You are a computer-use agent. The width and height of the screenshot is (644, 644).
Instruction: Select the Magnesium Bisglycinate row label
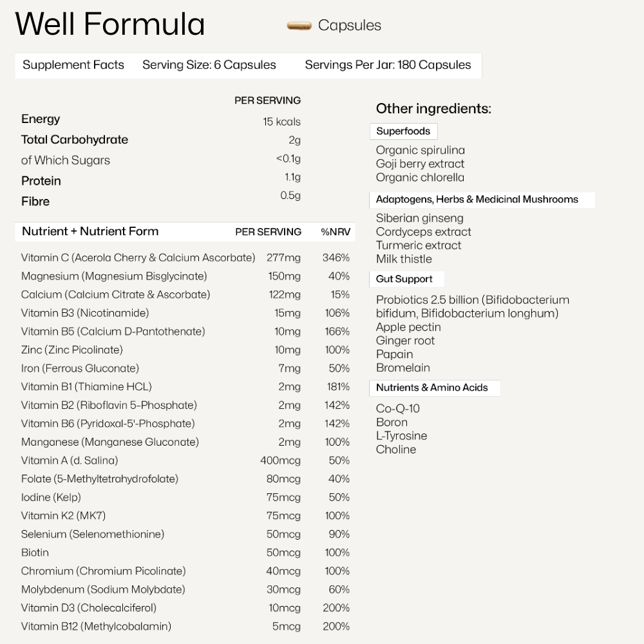click(114, 276)
